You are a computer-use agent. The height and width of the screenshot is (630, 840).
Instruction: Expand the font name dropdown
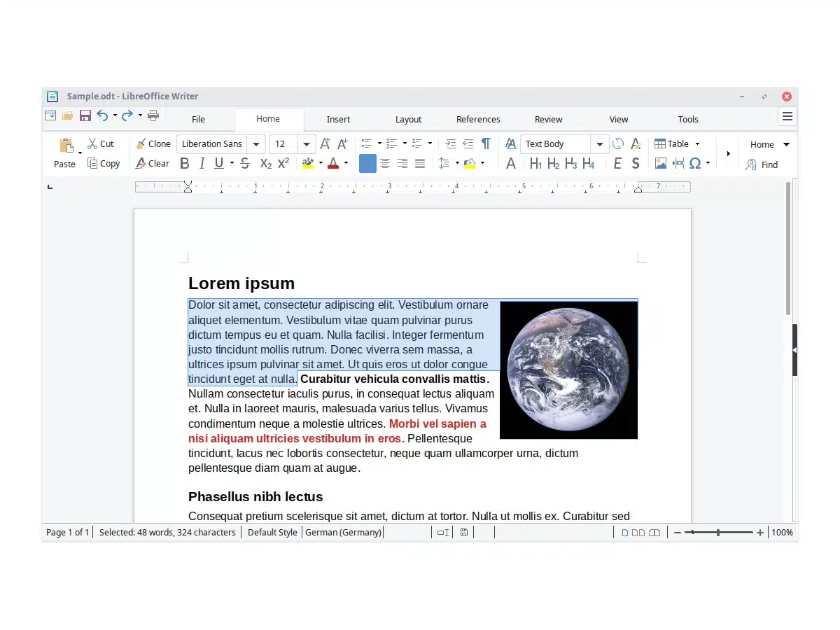(x=256, y=144)
